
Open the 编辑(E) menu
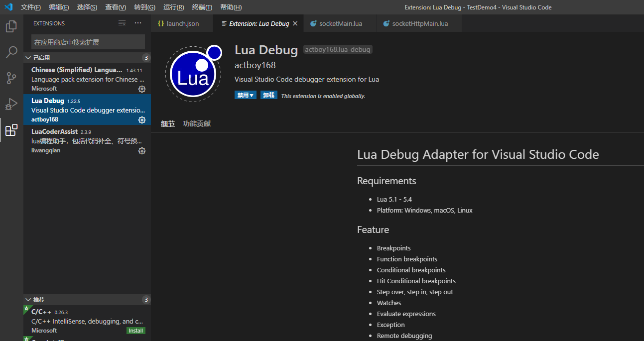pyautogui.click(x=59, y=7)
